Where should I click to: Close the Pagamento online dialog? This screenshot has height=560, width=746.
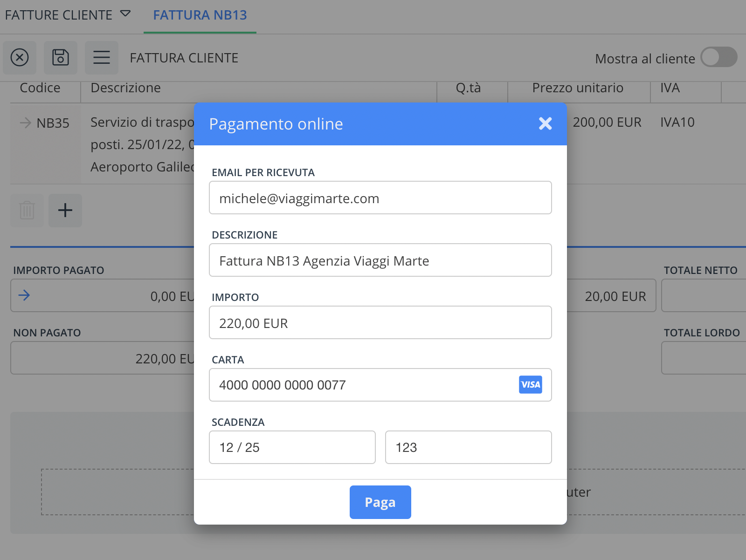(x=545, y=123)
